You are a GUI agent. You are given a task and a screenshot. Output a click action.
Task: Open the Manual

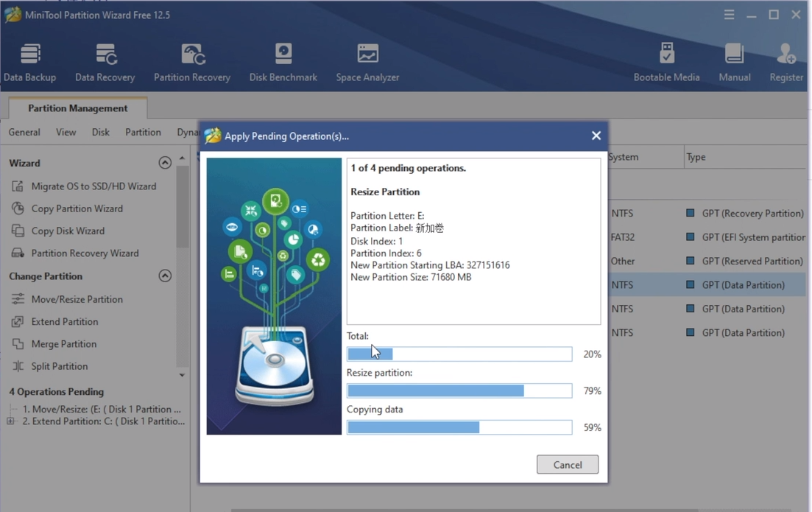pos(734,63)
